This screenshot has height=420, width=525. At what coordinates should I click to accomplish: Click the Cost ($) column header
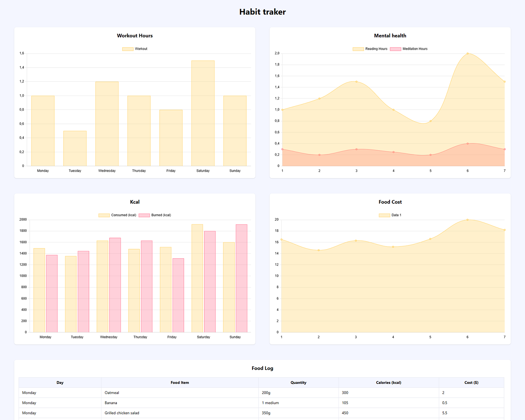[x=471, y=383]
